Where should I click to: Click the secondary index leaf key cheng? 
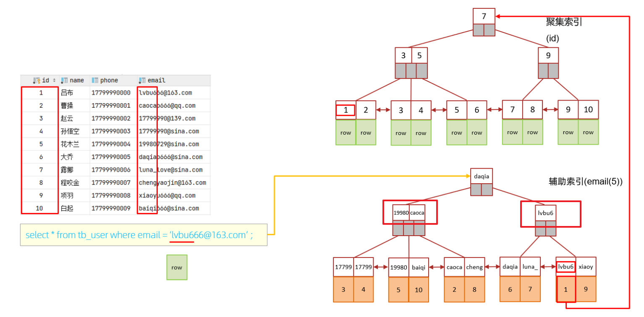coord(474,267)
